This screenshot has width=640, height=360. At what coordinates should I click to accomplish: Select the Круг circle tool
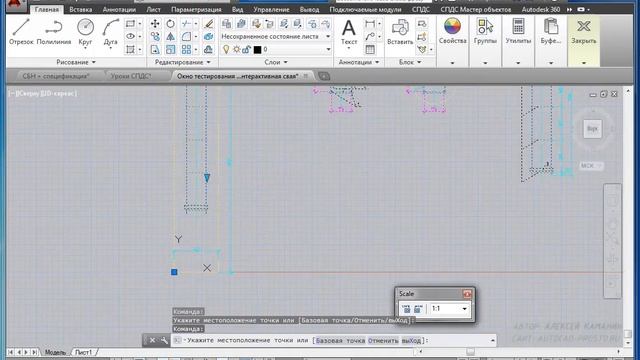[85, 32]
